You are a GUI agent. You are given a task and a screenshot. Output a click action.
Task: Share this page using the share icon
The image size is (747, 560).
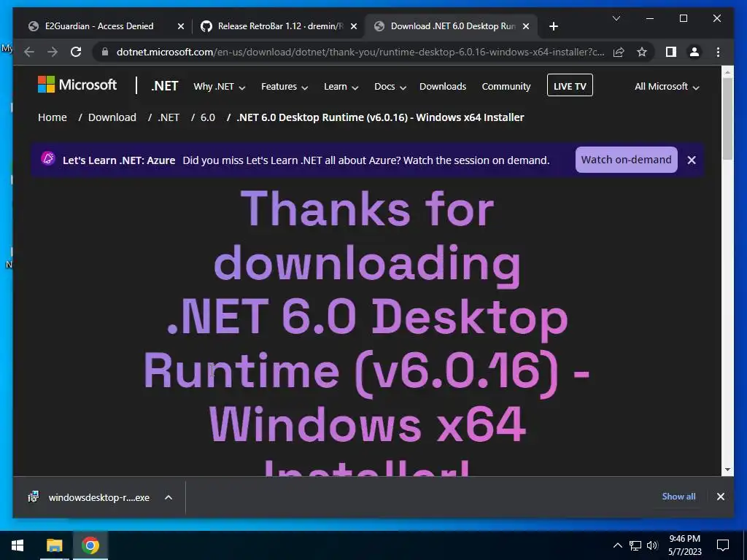(619, 52)
